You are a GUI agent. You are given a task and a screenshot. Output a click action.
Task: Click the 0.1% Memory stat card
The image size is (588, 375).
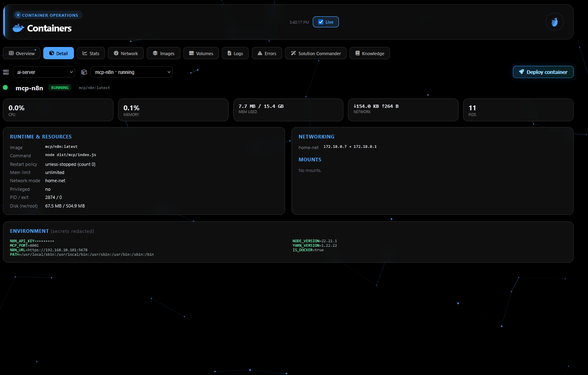(173, 110)
